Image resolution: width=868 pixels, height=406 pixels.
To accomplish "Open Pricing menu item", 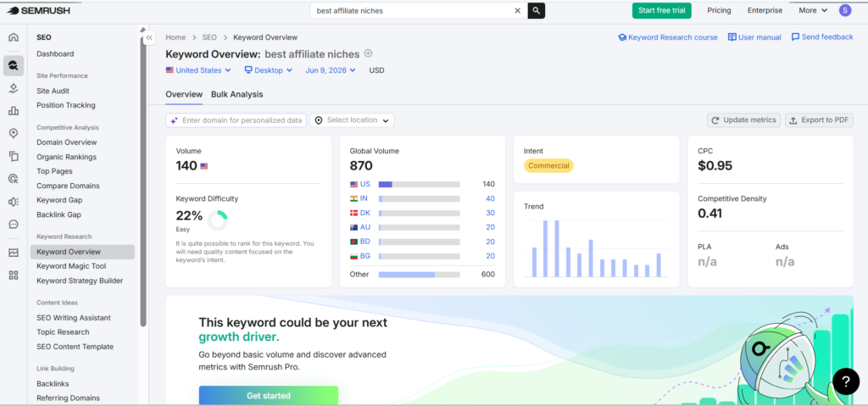I will pos(719,10).
